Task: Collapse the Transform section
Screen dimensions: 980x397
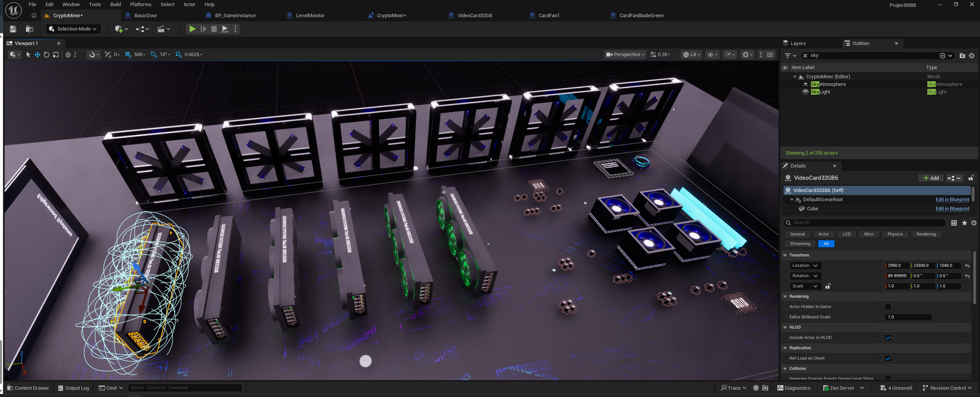Action: tap(785, 255)
